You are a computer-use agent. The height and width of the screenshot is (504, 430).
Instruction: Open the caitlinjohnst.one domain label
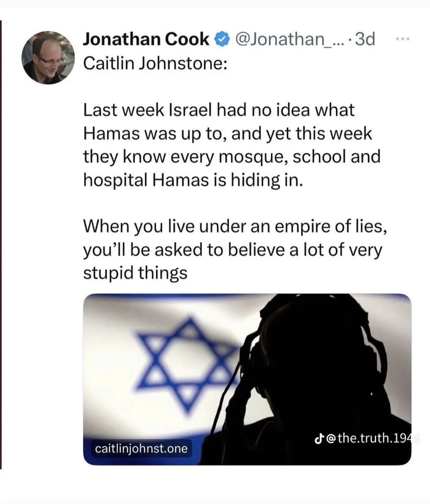[x=141, y=449]
